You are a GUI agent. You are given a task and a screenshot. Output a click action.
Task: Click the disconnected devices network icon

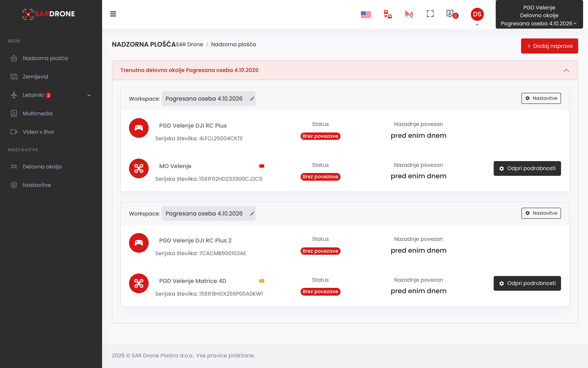388,14
